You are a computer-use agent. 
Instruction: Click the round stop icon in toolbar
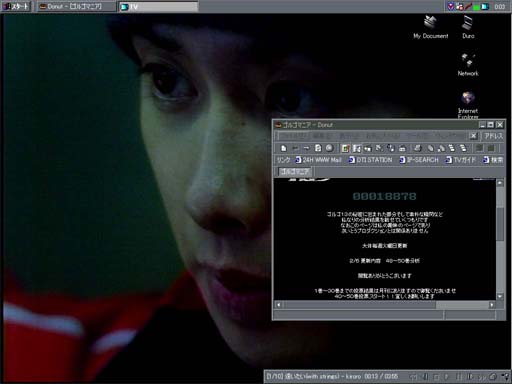tap(329, 148)
